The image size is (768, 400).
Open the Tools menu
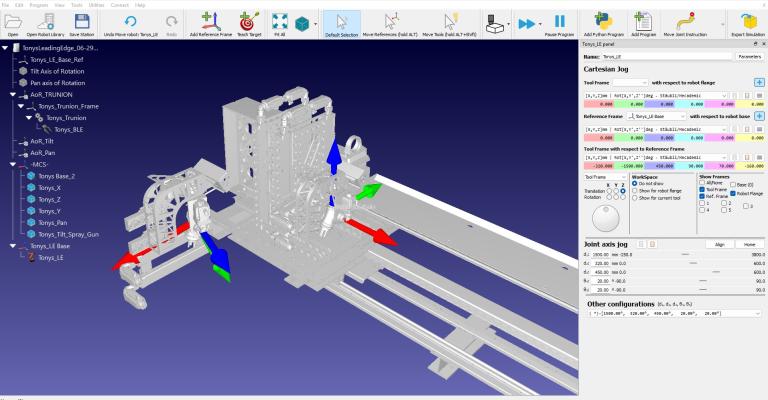click(x=77, y=5)
